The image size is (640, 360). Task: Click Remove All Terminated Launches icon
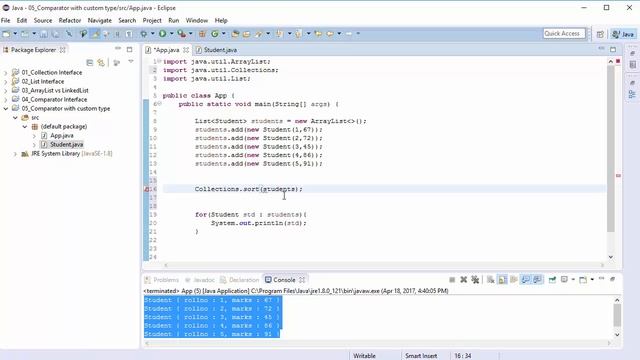click(475, 280)
